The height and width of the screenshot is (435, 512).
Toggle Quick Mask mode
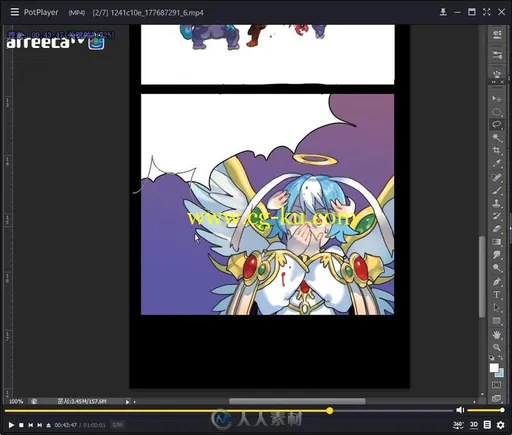[x=496, y=385]
